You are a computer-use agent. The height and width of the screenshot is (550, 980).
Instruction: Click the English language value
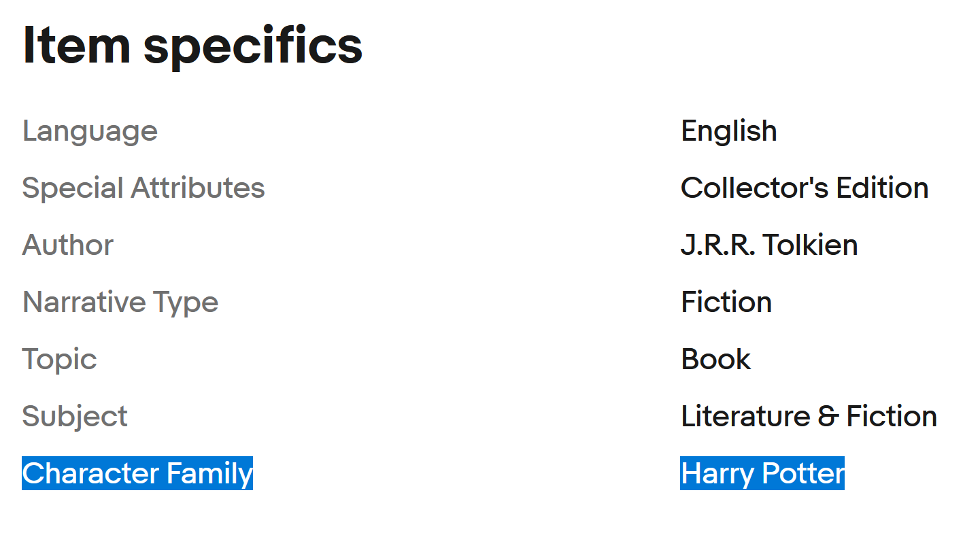pos(728,131)
